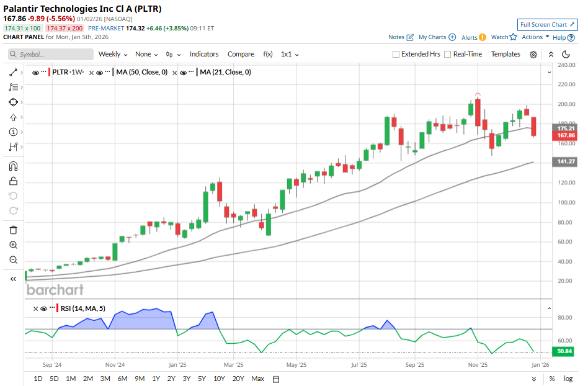This screenshot has width=588, height=386.
Task: Select the trend line drawing tool
Action: 13,73
